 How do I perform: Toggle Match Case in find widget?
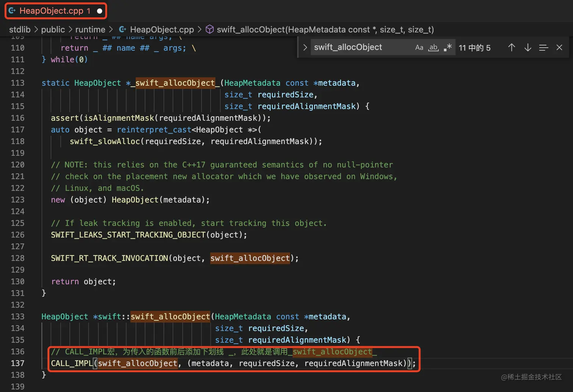coord(419,47)
